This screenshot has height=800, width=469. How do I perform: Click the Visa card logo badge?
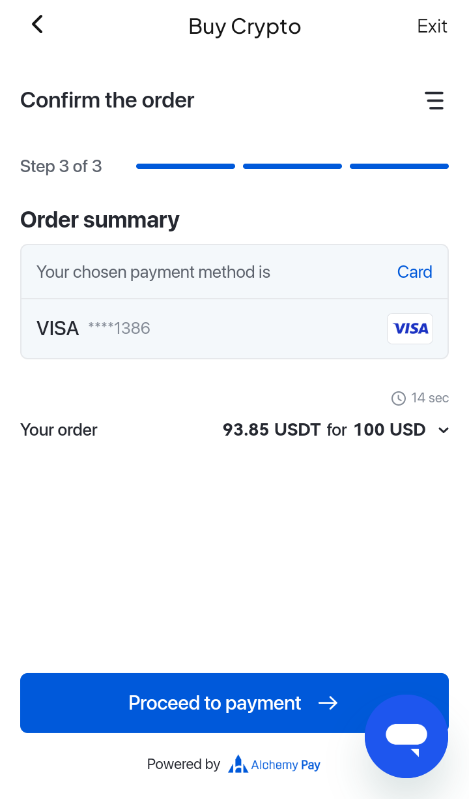click(x=410, y=329)
